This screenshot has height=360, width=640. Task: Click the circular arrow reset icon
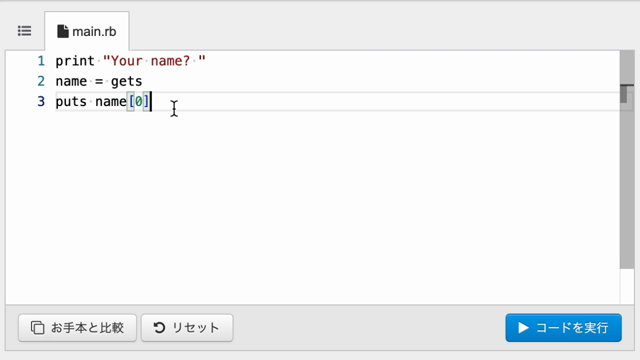click(159, 327)
